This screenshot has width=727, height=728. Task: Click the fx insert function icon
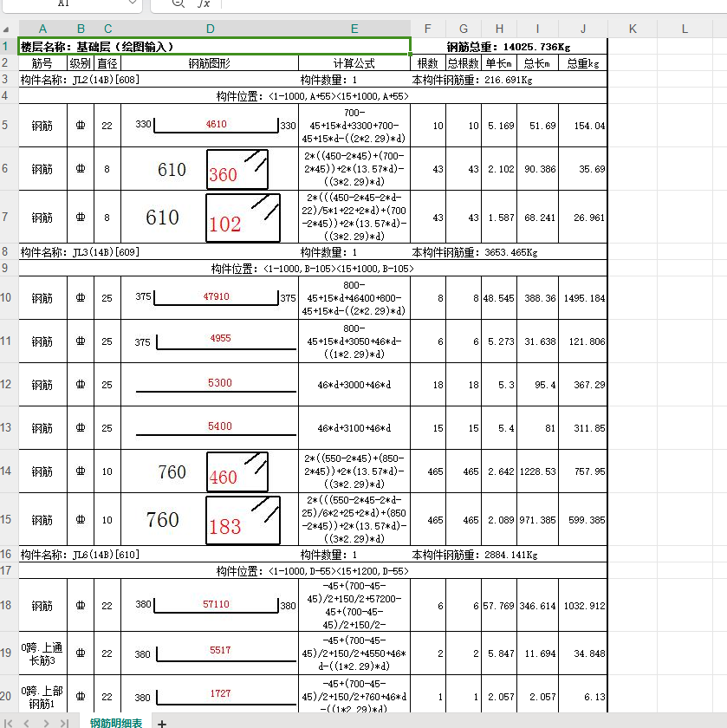204,3
